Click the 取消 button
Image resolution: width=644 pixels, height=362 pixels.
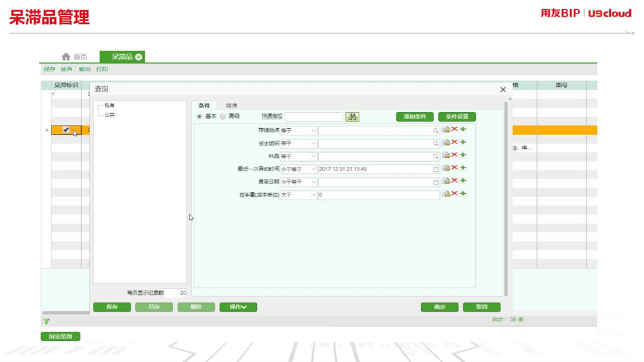[x=482, y=307]
